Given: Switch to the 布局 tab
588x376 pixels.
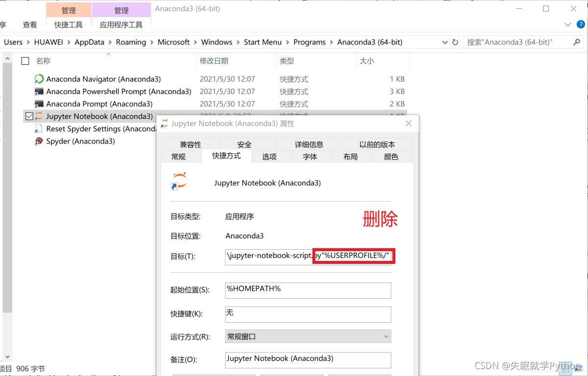Looking at the screenshot, I should coord(350,157).
